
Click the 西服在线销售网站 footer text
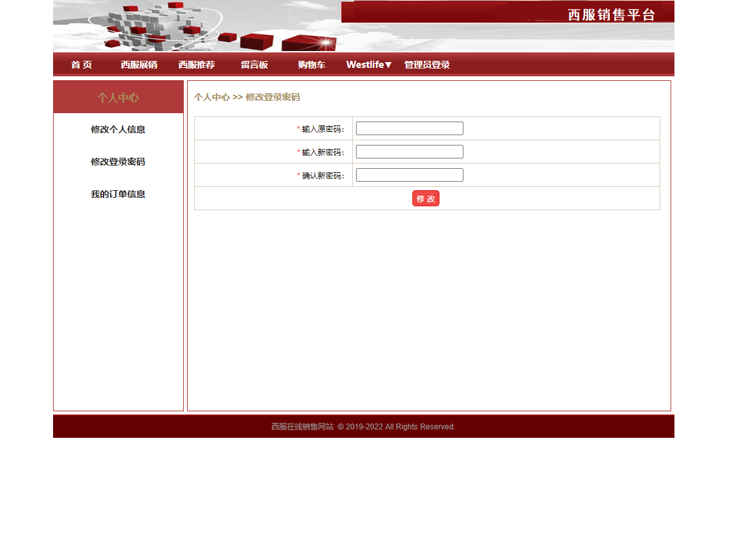point(300,426)
